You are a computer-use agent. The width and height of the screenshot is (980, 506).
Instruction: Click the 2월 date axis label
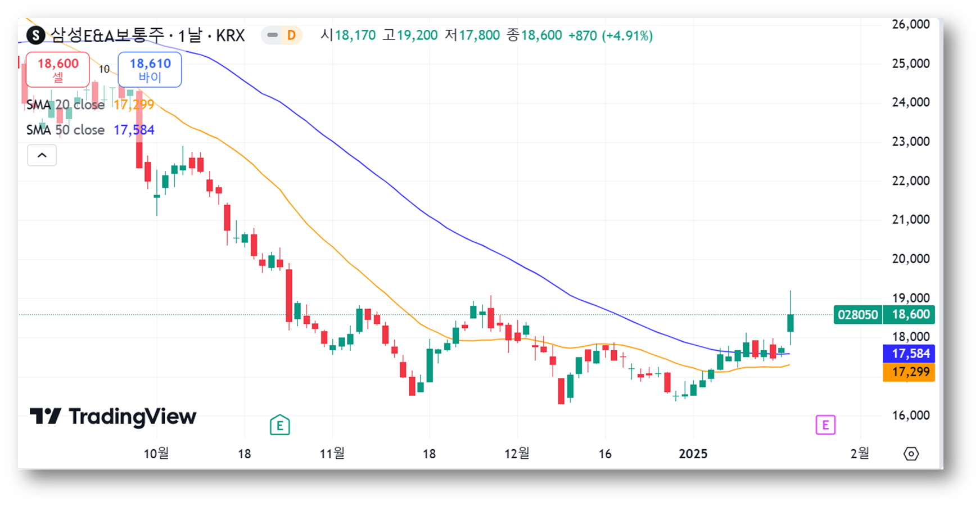pyautogui.click(x=860, y=454)
